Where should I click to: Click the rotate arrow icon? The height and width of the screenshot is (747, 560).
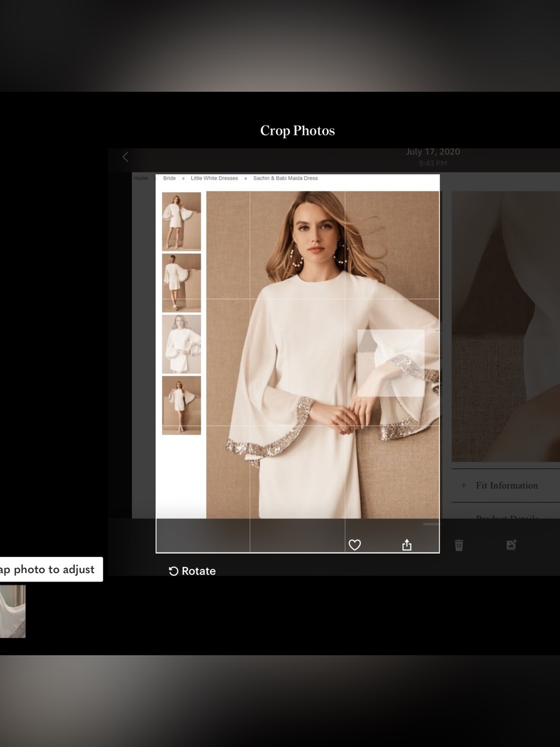click(174, 571)
